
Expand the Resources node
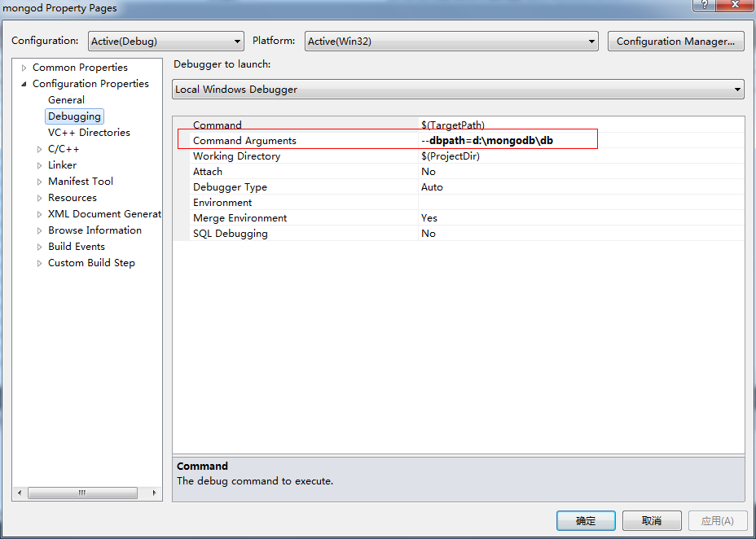37,197
